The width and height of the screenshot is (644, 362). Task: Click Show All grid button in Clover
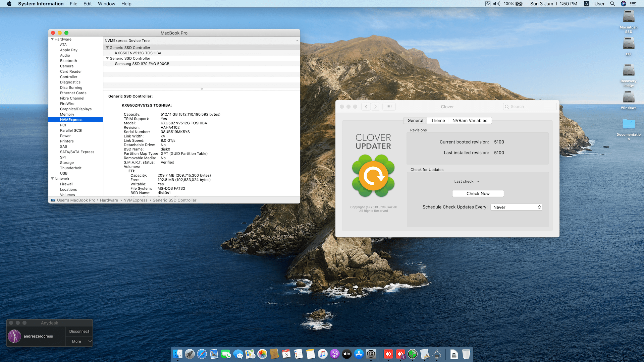[x=389, y=107]
